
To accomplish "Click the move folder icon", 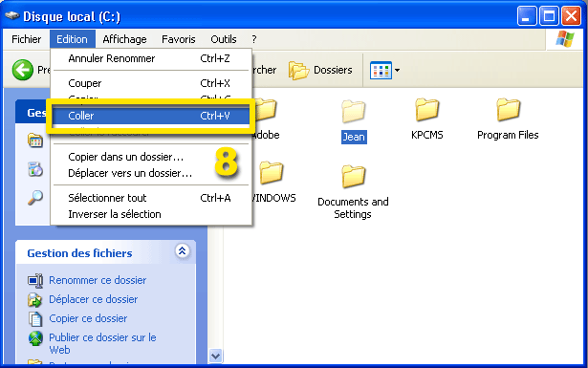I will tap(34, 300).
